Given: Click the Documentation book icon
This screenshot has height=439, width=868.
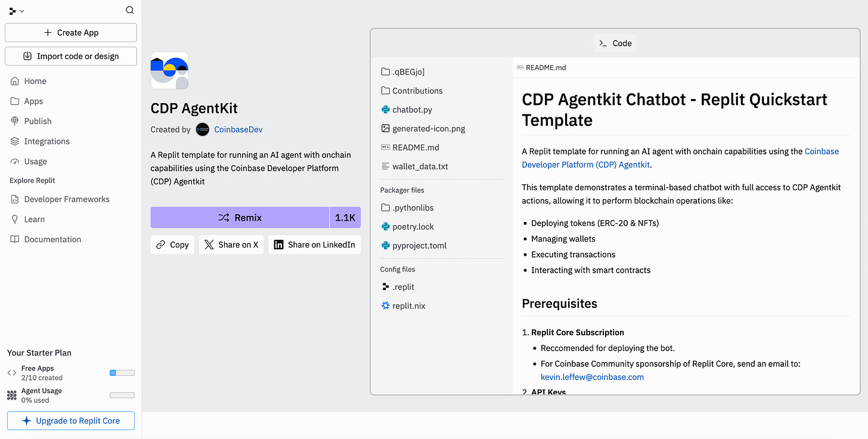Looking at the screenshot, I should (15, 239).
